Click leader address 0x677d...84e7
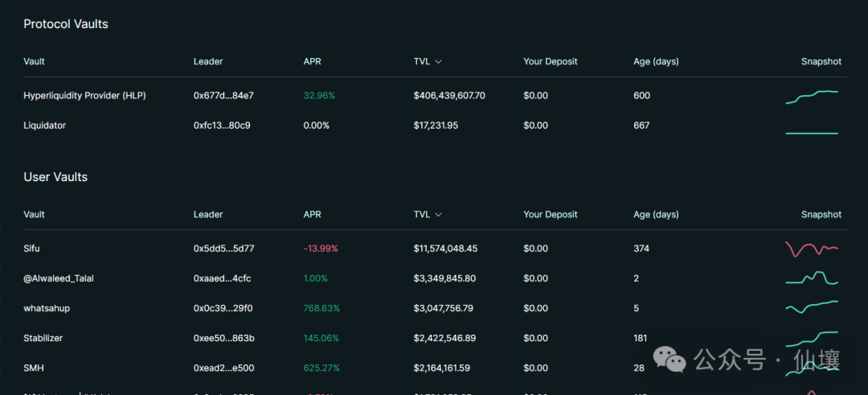The height and width of the screenshot is (395, 868). pyautogui.click(x=223, y=96)
